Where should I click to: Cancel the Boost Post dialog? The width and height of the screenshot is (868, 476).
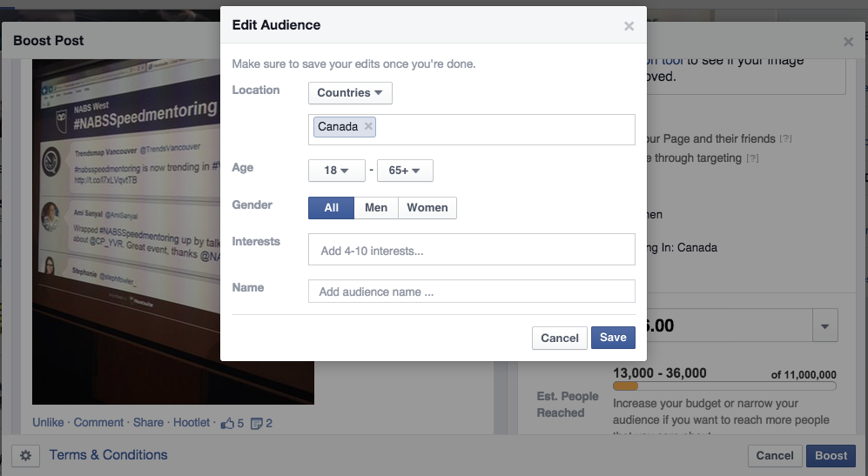(x=775, y=455)
